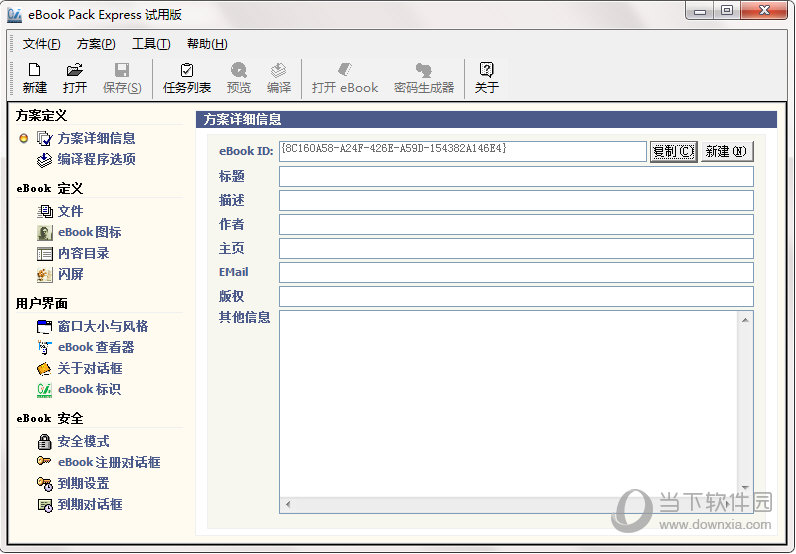This screenshot has height=554, width=796.
Task: Click the eBook 注册对话框 key icon
Action: 45,462
